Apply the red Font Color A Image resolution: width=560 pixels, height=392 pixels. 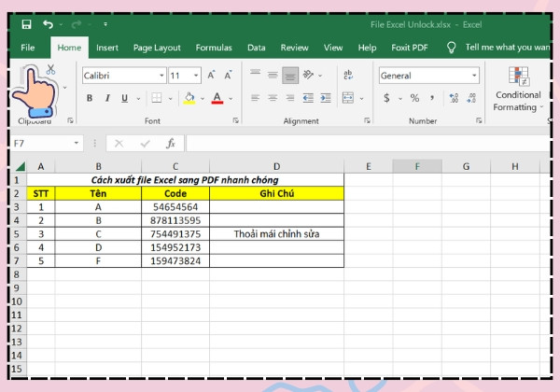[217, 98]
